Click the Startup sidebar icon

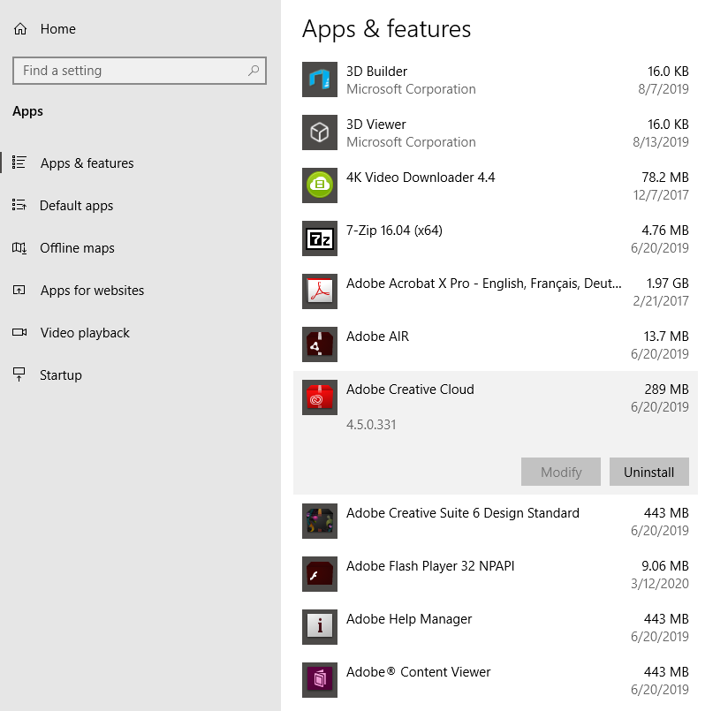coord(19,374)
